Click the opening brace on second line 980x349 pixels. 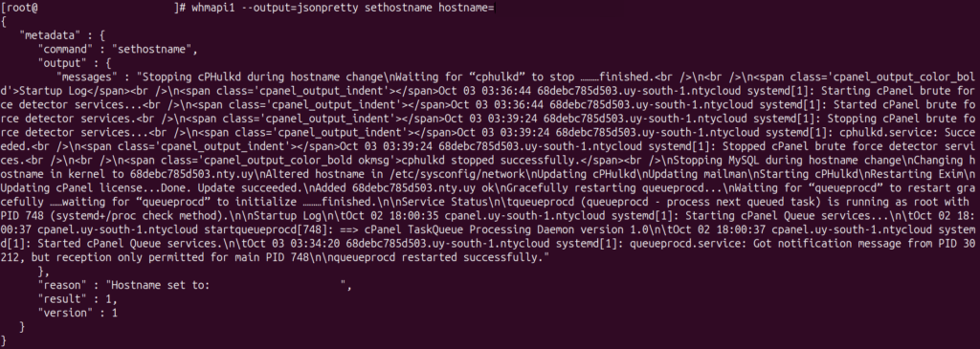[4, 22]
